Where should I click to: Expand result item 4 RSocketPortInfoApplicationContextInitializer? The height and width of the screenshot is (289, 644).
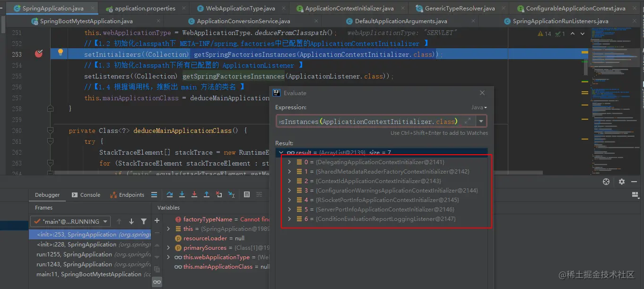(289, 200)
